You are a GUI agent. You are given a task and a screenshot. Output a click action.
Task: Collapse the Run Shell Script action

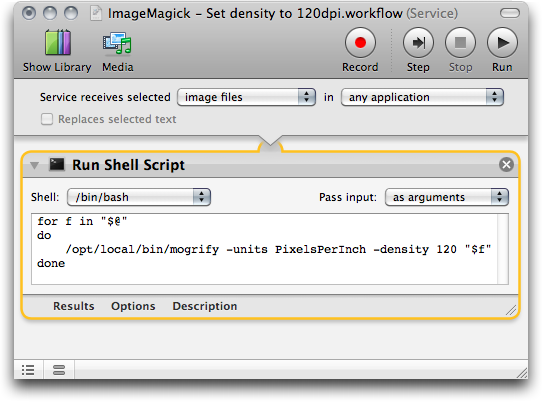click(x=34, y=165)
